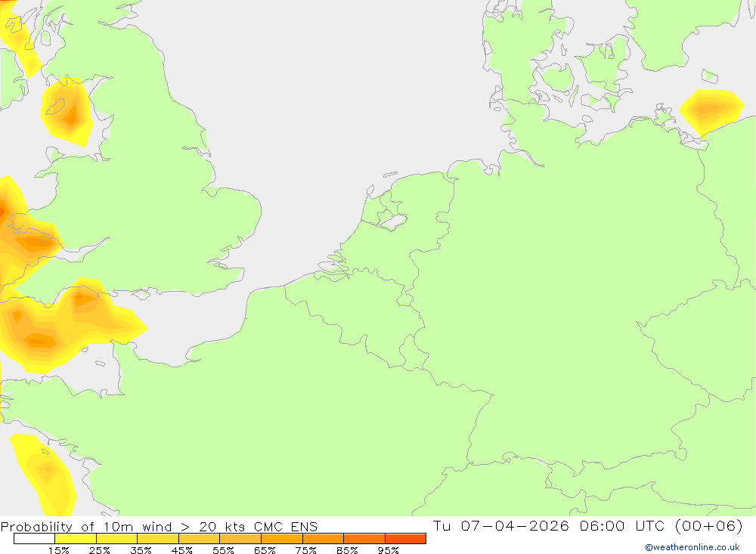Open the weatheronline.co.uk copyright link
756x554 pixels.
(692, 547)
